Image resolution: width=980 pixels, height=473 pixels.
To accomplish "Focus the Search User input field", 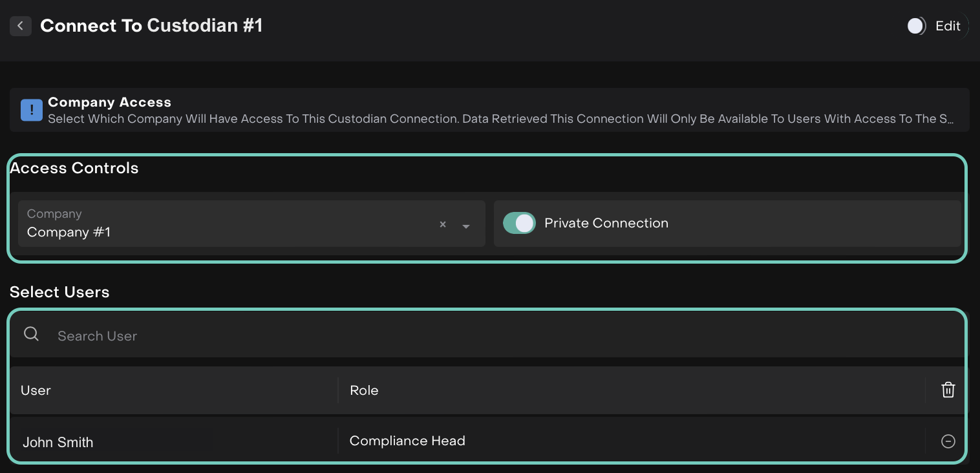I will click(453, 336).
